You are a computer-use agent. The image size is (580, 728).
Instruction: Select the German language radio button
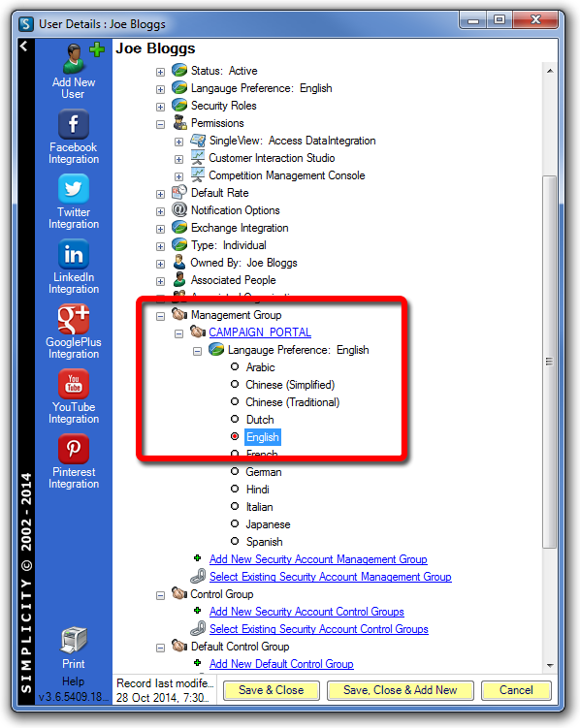235,471
